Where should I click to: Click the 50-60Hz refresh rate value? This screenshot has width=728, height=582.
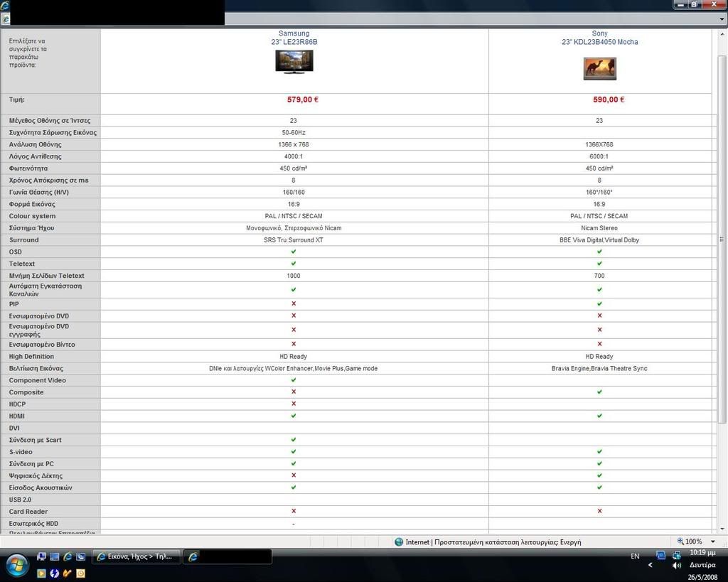point(294,133)
